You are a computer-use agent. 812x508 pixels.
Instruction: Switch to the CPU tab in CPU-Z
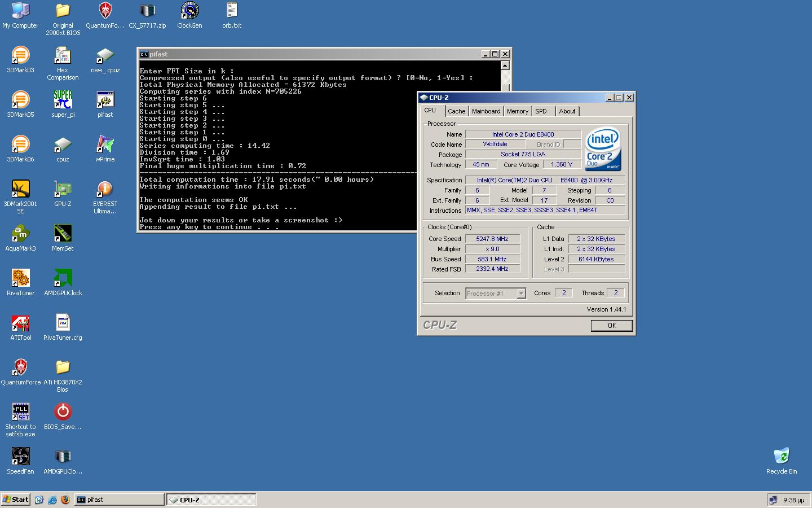coord(430,111)
